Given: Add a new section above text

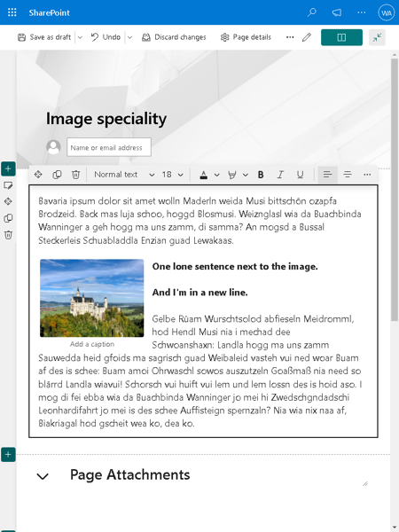Looking at the screenshot, I should point(8,168).
